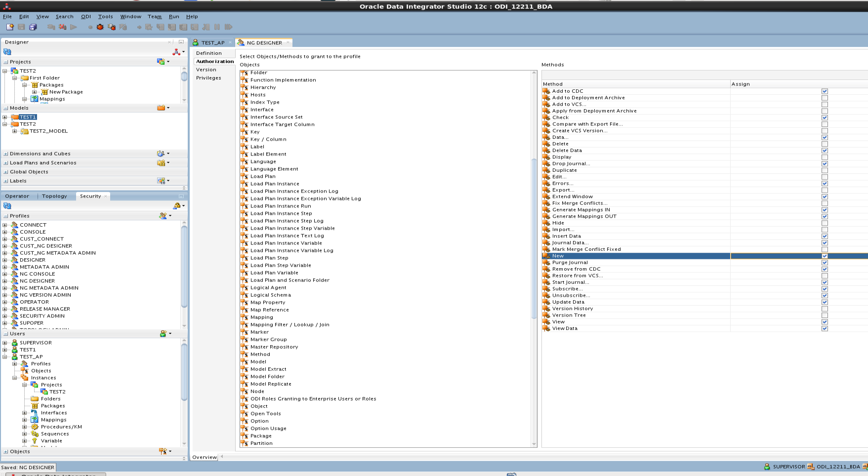Screen dimensions: 868x476
Task: Click the Method column header
Action: point(636,84)
